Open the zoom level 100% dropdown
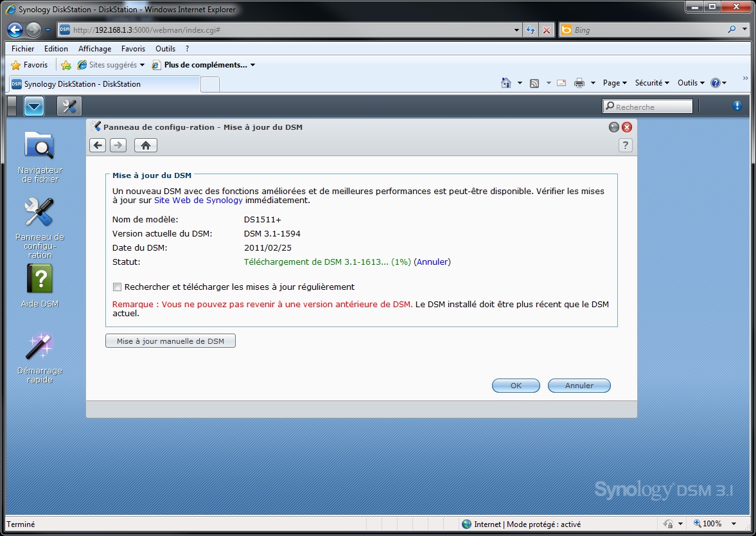 (716, 524)
